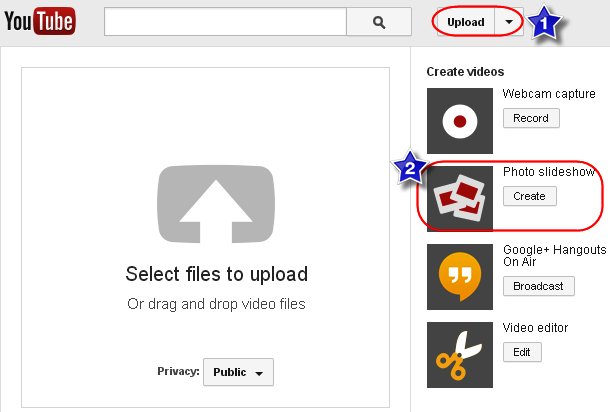Open the dropdown arrow beside Upload
The width and height of the screenshot is (610, 412).
tap(509, 22)
